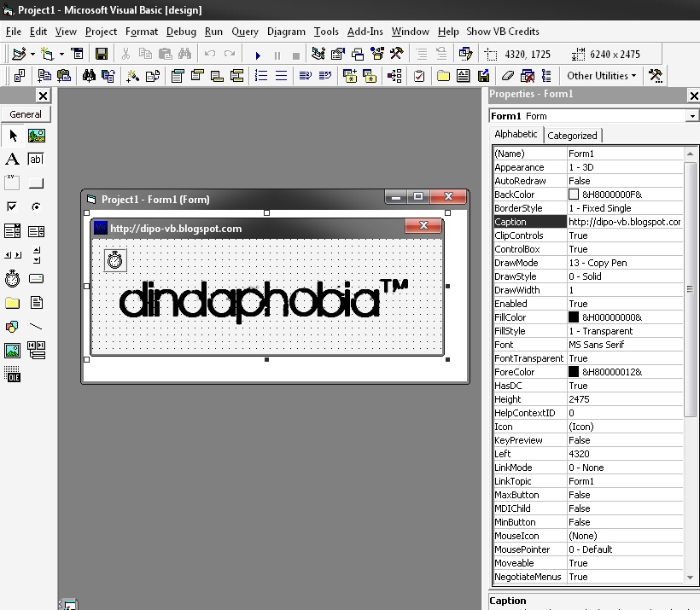Select the PictureBox tool
Screen dimensions: 700x610
click(x=35, y=135)
